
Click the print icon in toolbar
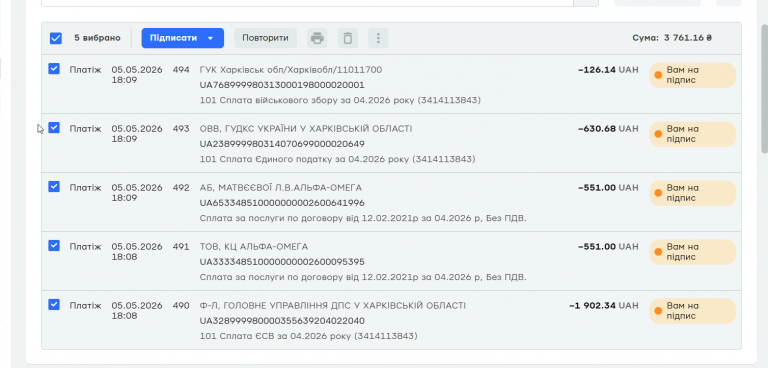317,38
